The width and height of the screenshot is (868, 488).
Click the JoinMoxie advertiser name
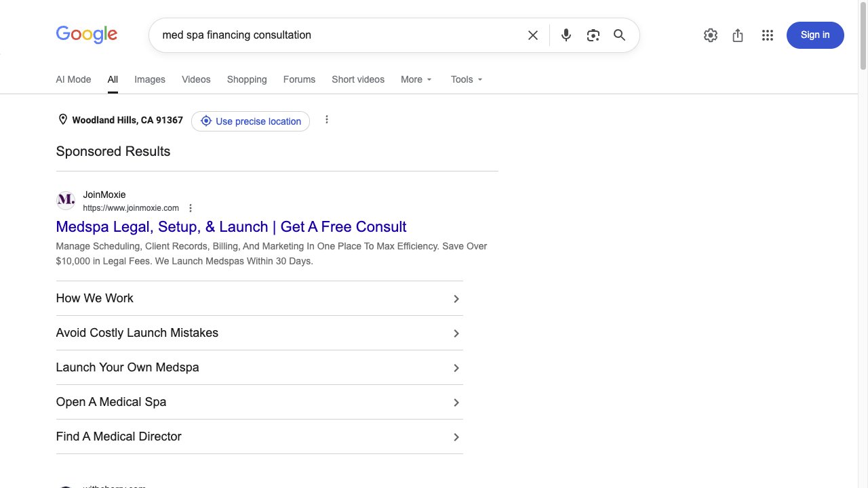(104, 195)
